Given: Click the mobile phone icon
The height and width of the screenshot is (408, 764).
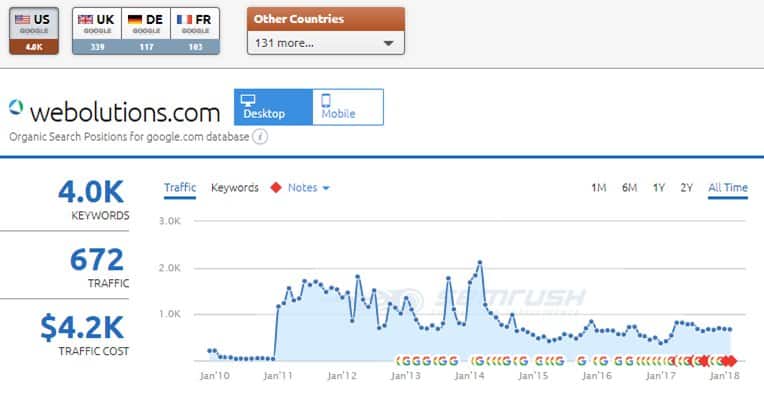Looking at the screenshot, I should coord(326,100).
